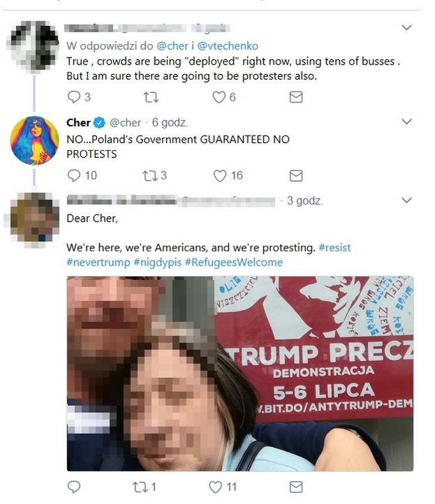Open the #RefugeesWelcome hashtag
The height and width of the screenshot is (504, 435).
coord(234,262)
